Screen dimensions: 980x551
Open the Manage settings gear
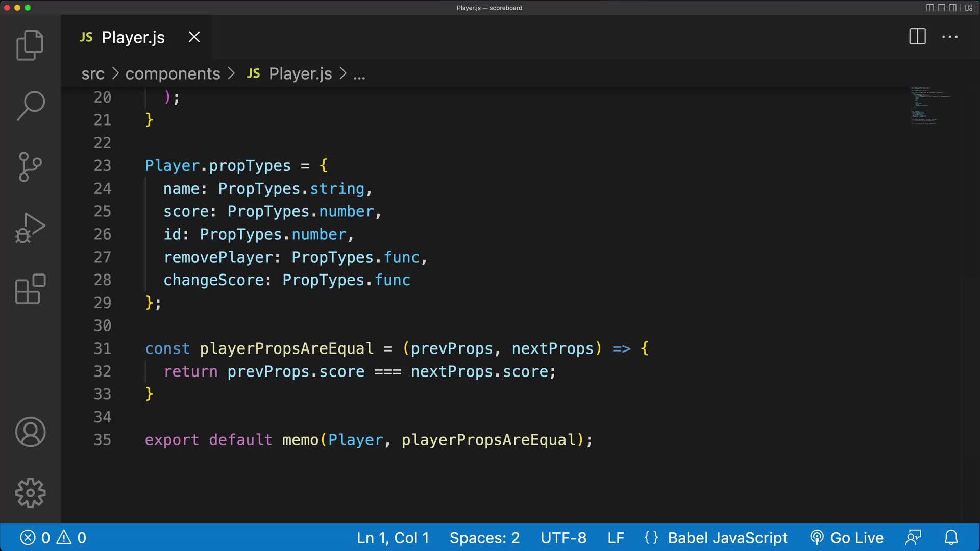tap(30, 492)
